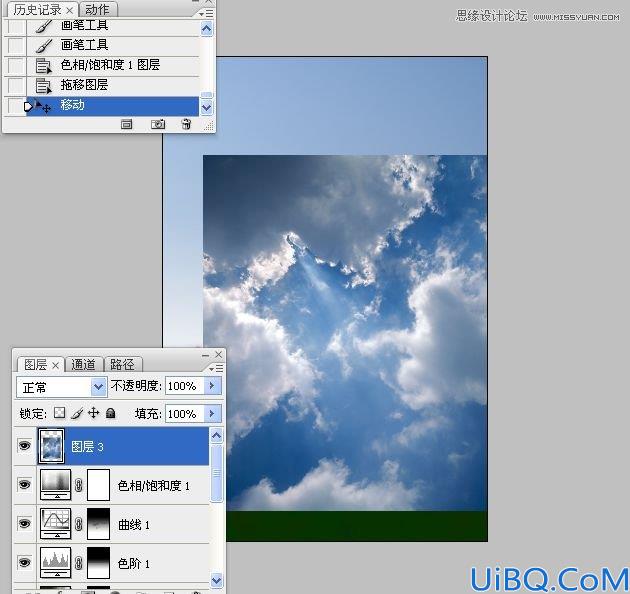Select Layer 3 in Layers panel
The image size is (630, 594).
[x=123, y=446]
